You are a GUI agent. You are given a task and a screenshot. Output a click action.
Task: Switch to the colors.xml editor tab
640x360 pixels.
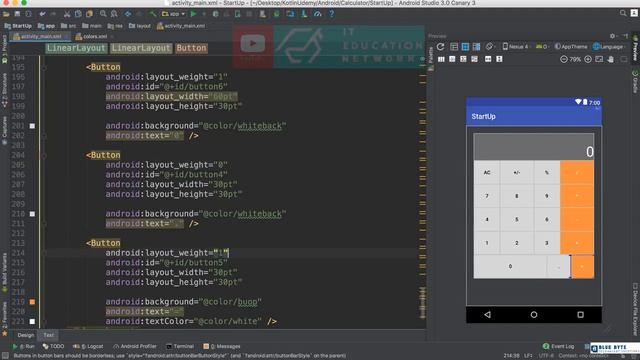click(x=94, y=36)
